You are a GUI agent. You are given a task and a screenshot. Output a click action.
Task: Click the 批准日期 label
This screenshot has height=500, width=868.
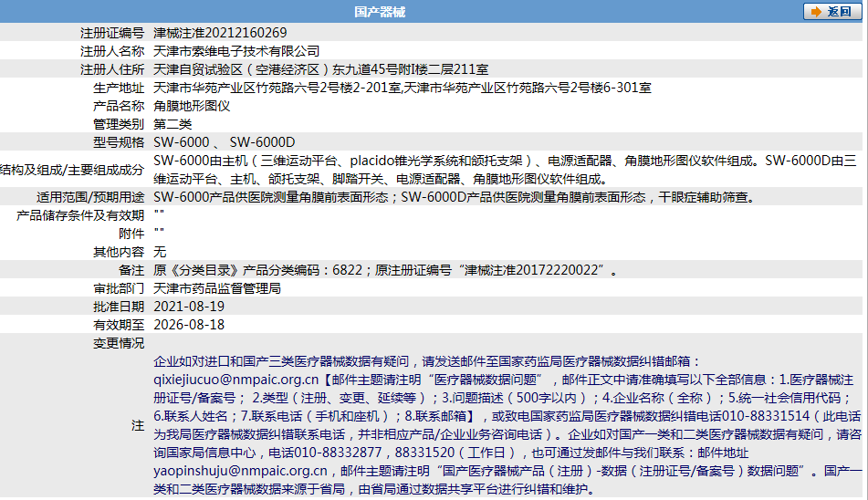pyautogui.click(x=119, y=307)
